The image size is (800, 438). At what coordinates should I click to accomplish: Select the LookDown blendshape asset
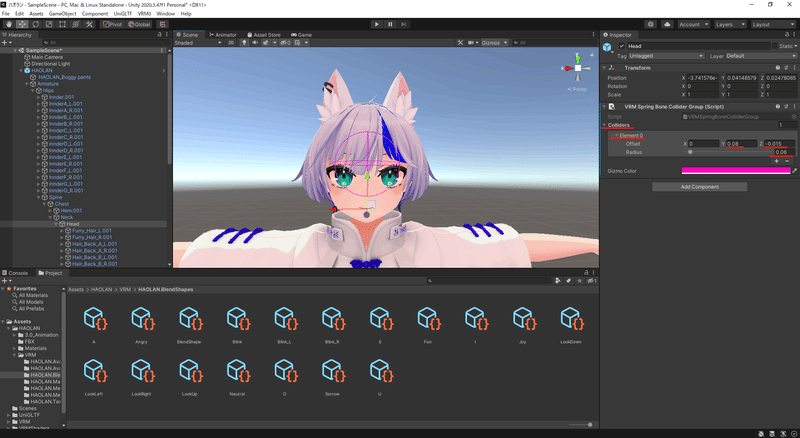[x=570, y=324]
